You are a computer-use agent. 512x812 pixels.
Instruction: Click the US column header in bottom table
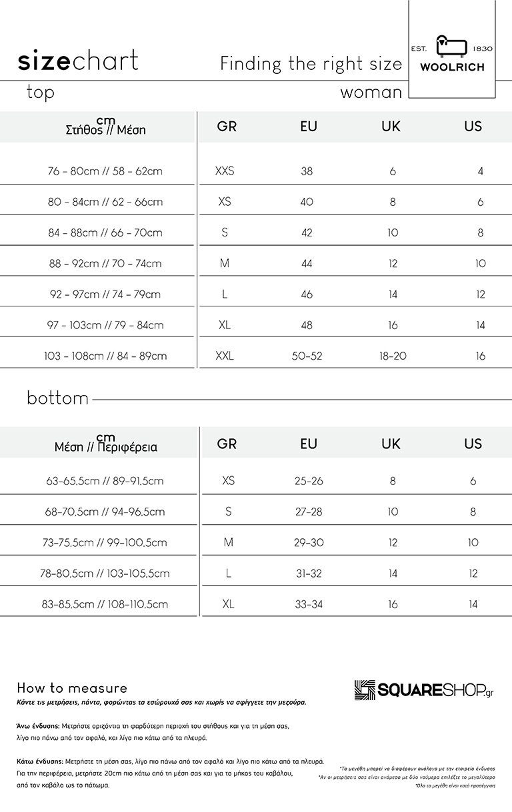click(473, 444)
